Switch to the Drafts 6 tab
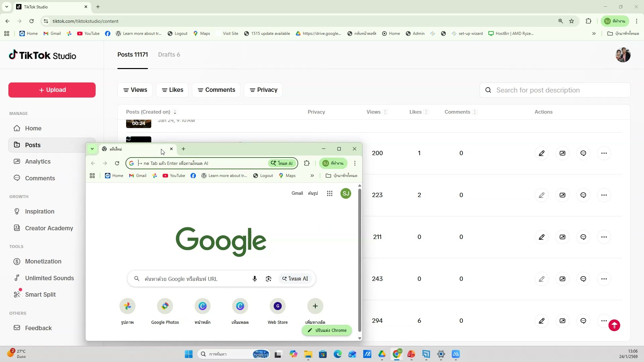Viewport: 644px width, 362px height. (x=169, y=55)
